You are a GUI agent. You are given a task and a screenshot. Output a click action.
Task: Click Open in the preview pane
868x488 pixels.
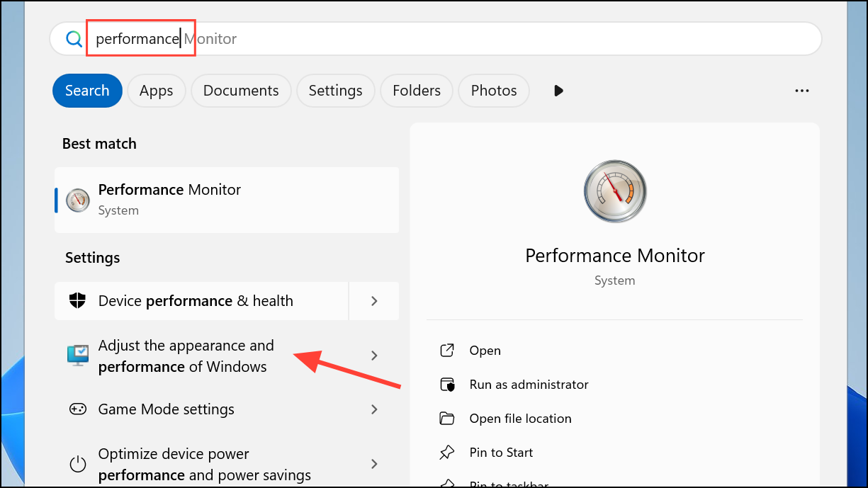[x=485, y=351]
